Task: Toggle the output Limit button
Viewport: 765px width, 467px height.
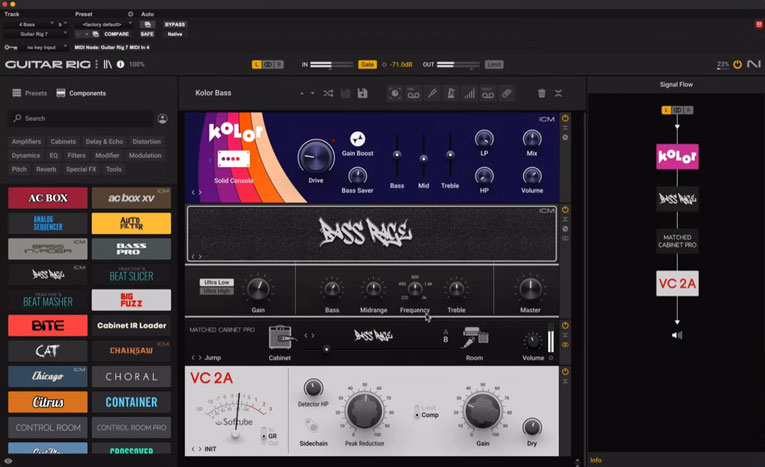Action: (x=494, y=64)
